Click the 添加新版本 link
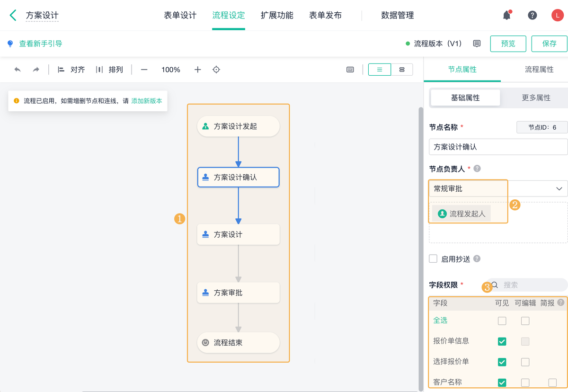 (x=147, y=101)
